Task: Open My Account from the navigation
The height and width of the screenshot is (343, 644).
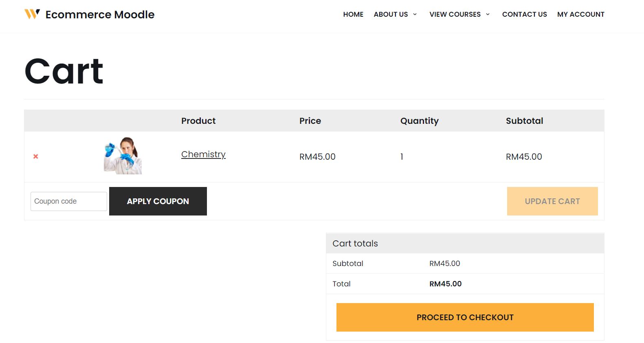Action: (580, 14)
